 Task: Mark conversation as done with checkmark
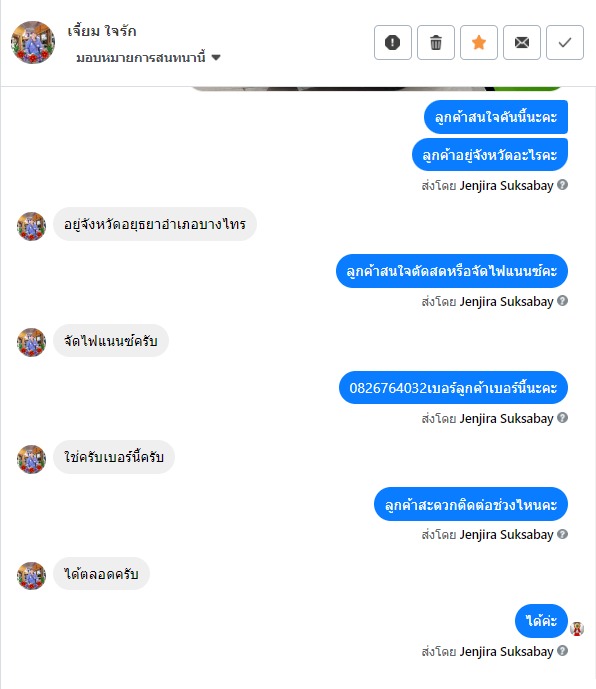[x=565, y=43]
